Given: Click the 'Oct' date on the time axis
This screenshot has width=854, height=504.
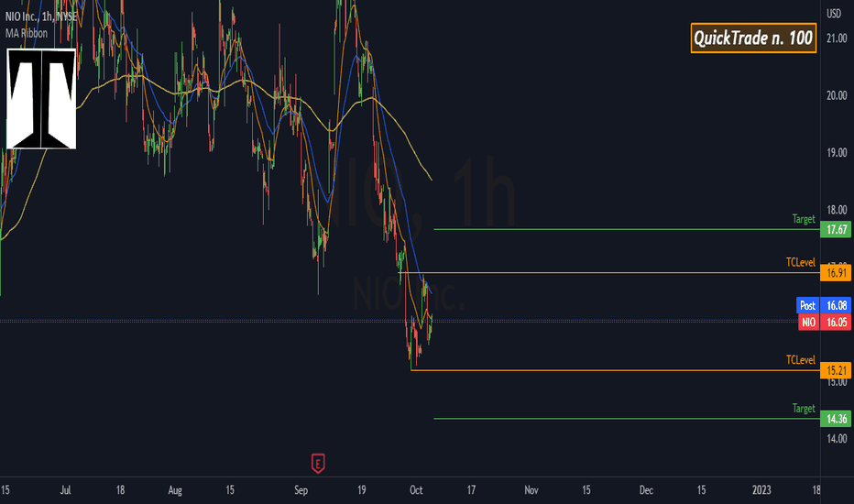Looking at the screenshot, I should 416,490.
